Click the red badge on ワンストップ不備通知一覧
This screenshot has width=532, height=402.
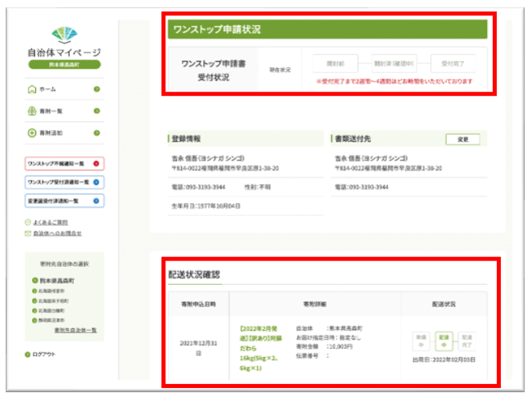(97, 164)
